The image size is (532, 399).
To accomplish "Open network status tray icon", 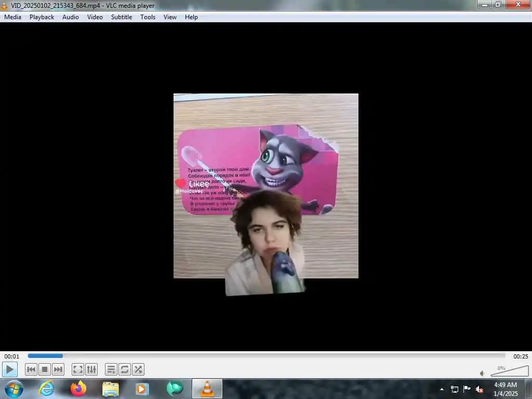I will [454, 389].
